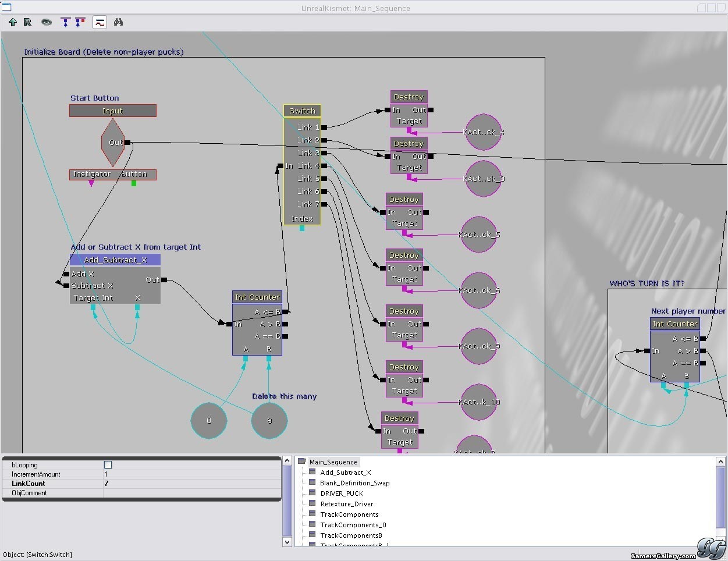Select TrackComponentsB in the sequence tree
The height and width of the screenshot is (561, 728).
tap(351, 535)
